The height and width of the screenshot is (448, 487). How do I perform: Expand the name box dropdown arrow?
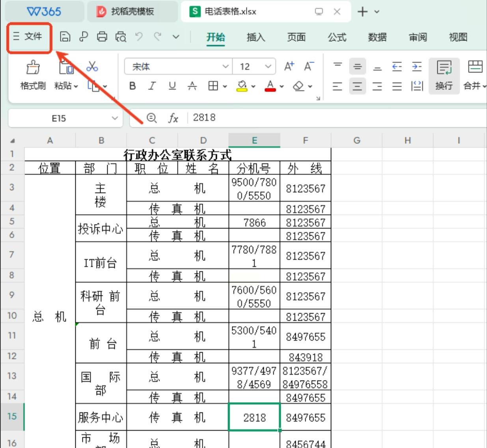[x=115, y=118]
